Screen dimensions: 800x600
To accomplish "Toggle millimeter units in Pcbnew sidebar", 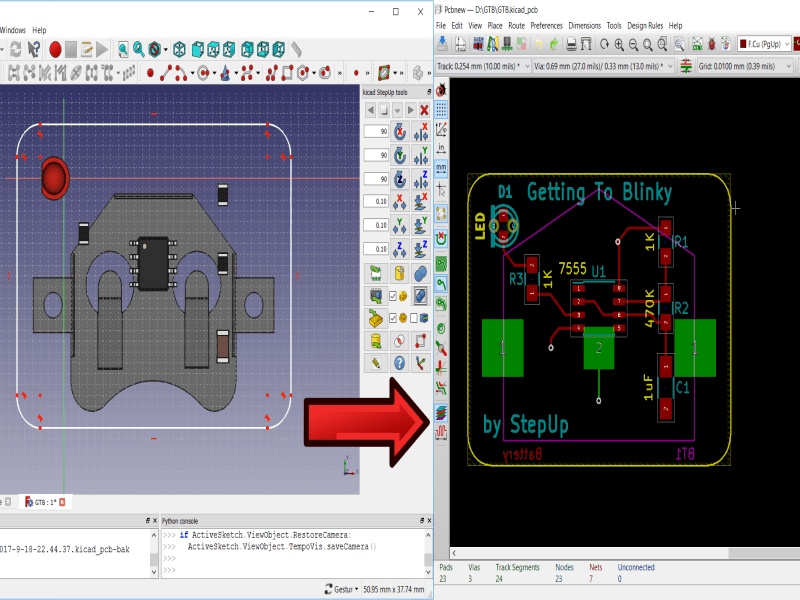I will tap(441, 168).
